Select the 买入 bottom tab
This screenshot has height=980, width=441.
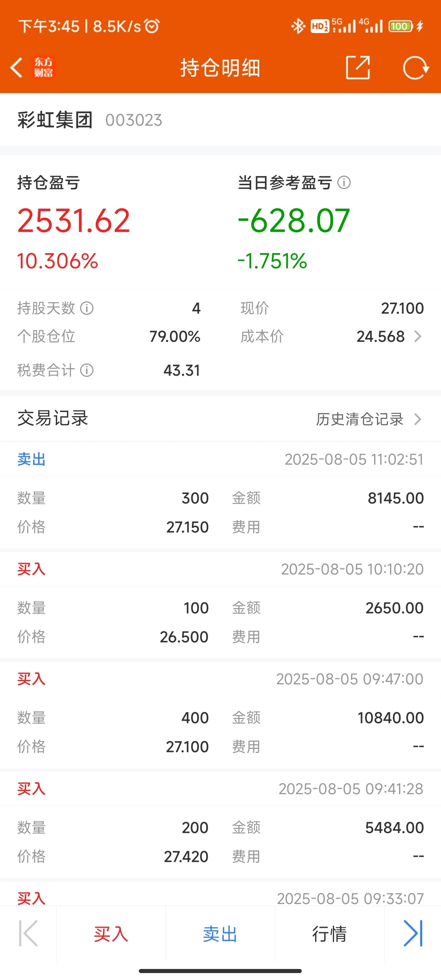point(111,934)
